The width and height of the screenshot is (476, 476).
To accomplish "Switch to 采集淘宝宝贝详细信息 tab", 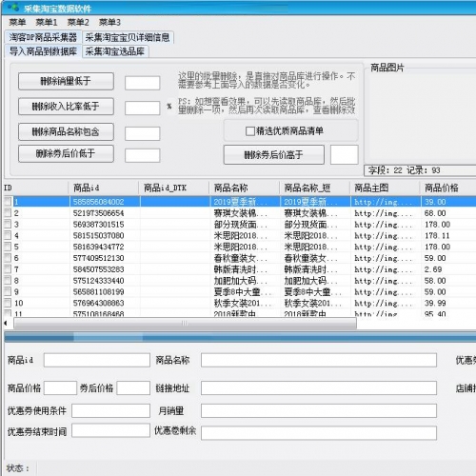I will point(128,37).
